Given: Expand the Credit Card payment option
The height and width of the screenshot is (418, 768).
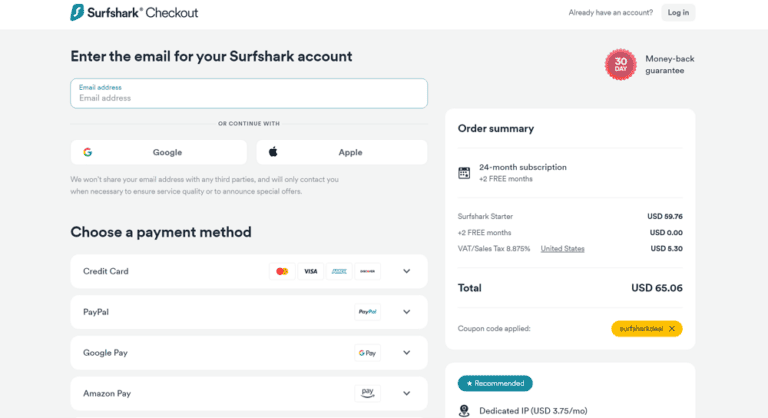Looking at the screenshot, I should [407, 271].
